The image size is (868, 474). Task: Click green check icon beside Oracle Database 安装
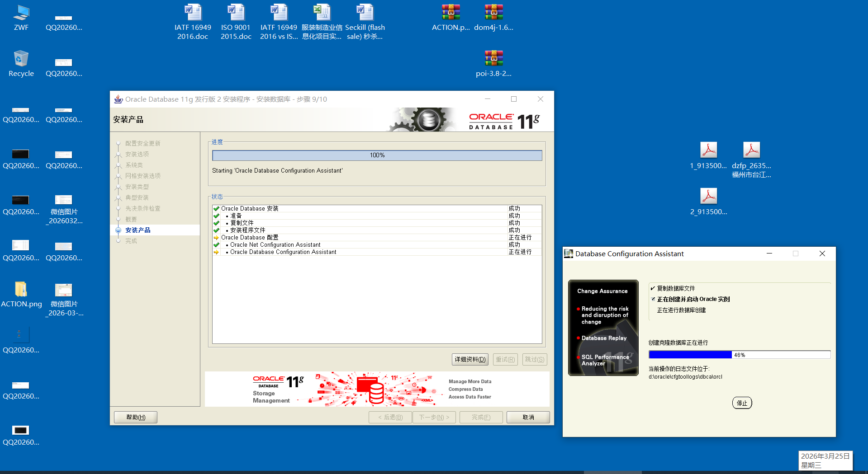216,208
